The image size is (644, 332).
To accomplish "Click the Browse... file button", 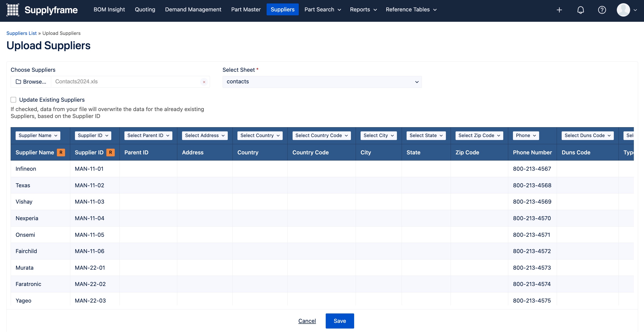I will [x=31, y=82].
